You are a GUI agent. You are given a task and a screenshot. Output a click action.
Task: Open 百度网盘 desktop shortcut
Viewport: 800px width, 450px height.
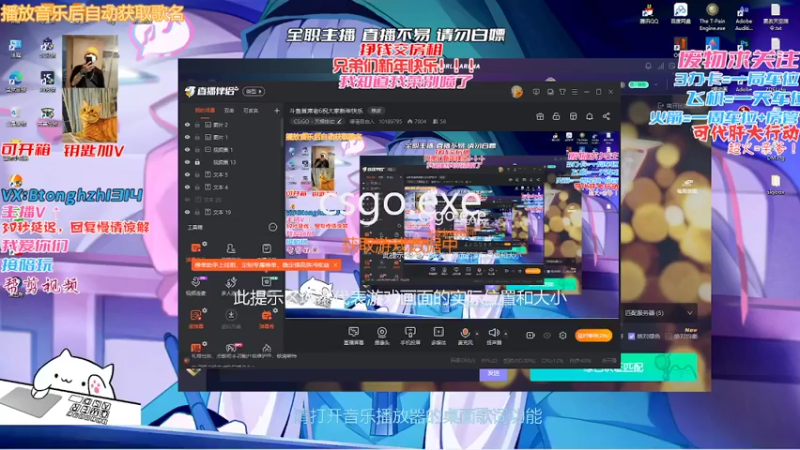click(x=680, y=14)
